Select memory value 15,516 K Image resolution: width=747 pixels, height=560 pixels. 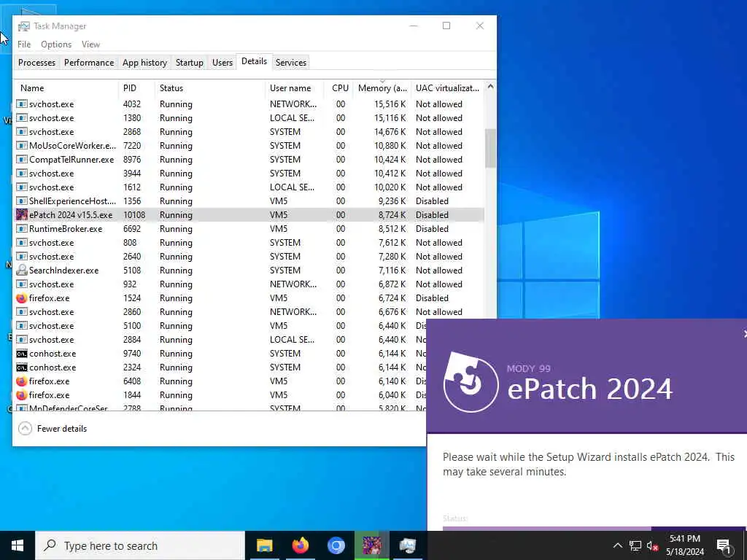[390, 104]
